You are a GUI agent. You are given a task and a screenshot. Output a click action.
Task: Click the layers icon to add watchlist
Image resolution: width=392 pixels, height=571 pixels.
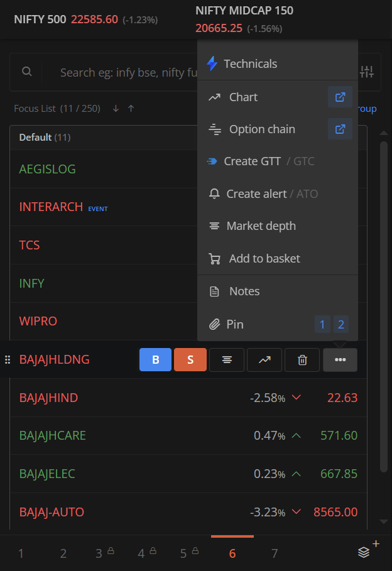(364, 552)
